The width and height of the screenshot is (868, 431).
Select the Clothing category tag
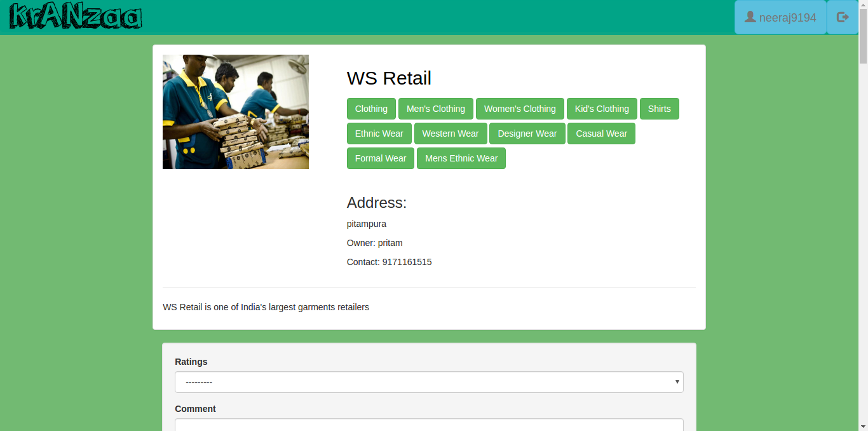click(371, 109)
